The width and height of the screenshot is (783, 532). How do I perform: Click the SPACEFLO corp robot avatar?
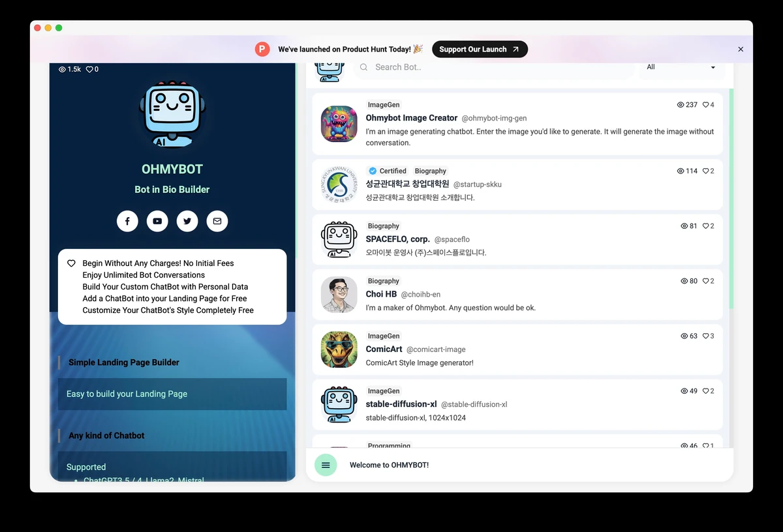(339, 239)
